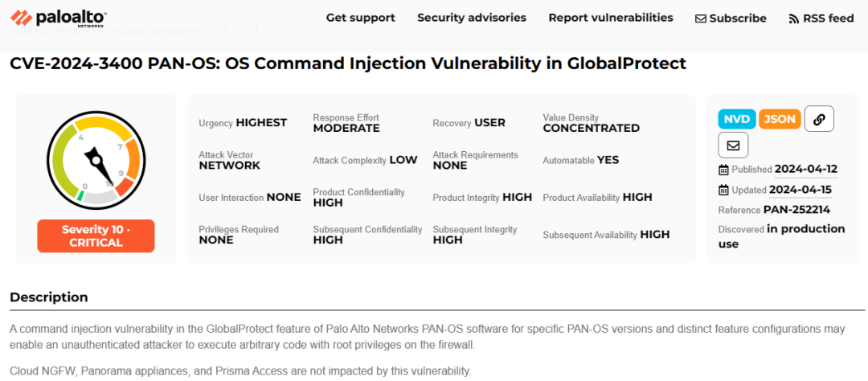
Task: Click the Subscribe envelope icon
Action: coord(701,18)
